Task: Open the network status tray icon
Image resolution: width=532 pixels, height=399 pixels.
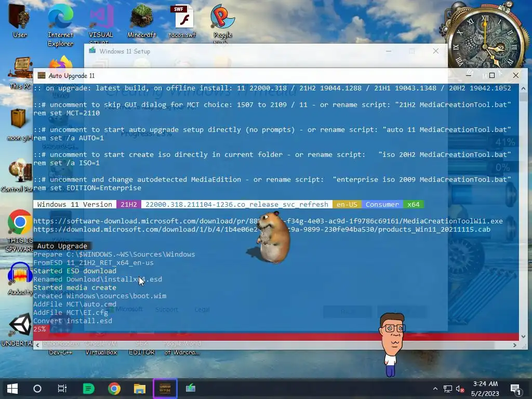Action: point(448,389)
